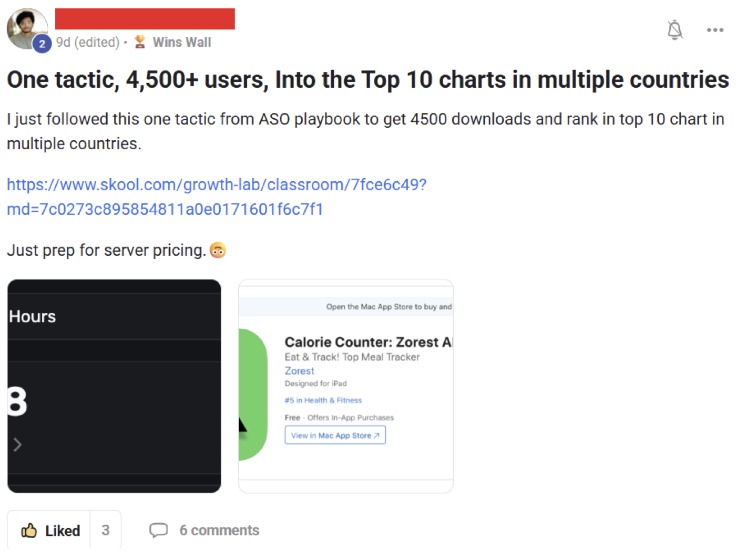Toggle the notification bell for this post
Screen dimensions: 756x560
pyautogui.click(x=675, y=30)
